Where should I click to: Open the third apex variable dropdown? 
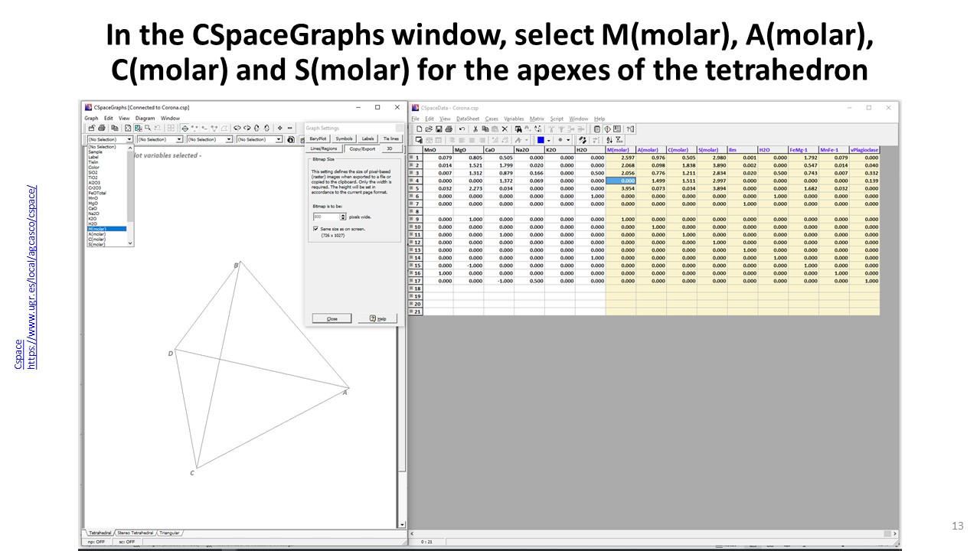229,140
